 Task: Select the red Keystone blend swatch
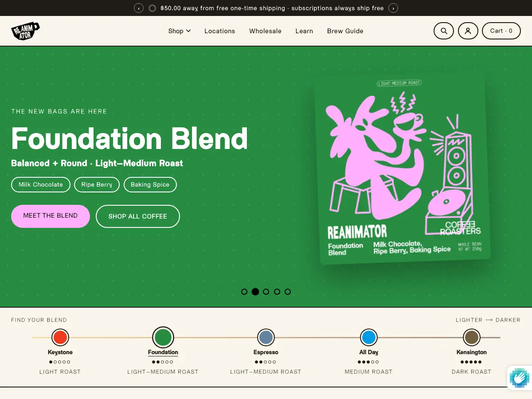point(60,337)
